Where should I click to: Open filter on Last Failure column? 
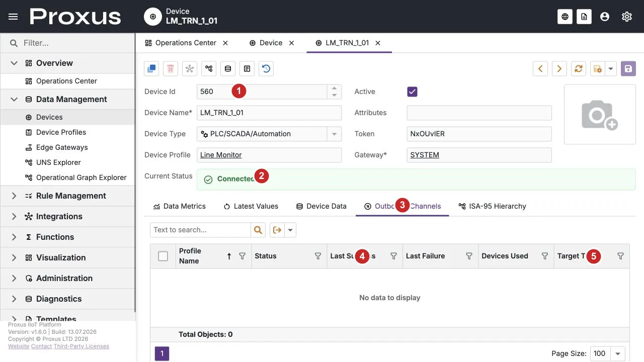(469, 256)
